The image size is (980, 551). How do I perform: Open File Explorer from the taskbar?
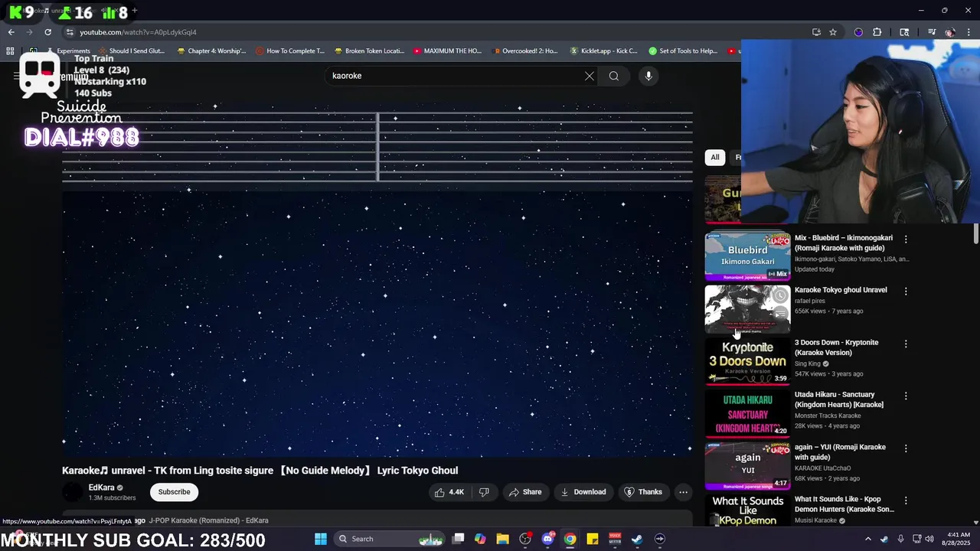(x=502, y=539)
